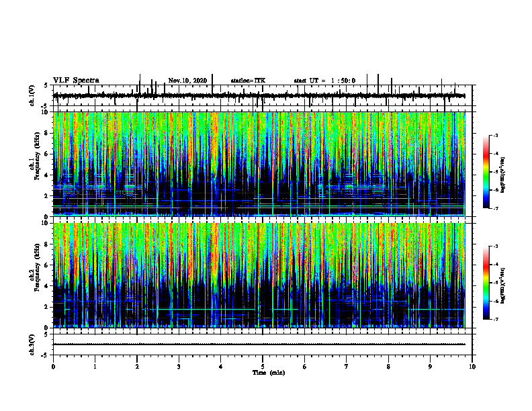The width and height of the screenshot is (532, 411).
Task: Click the ch.2 "Frequency (kHz)" axis label
Action: 37,268
